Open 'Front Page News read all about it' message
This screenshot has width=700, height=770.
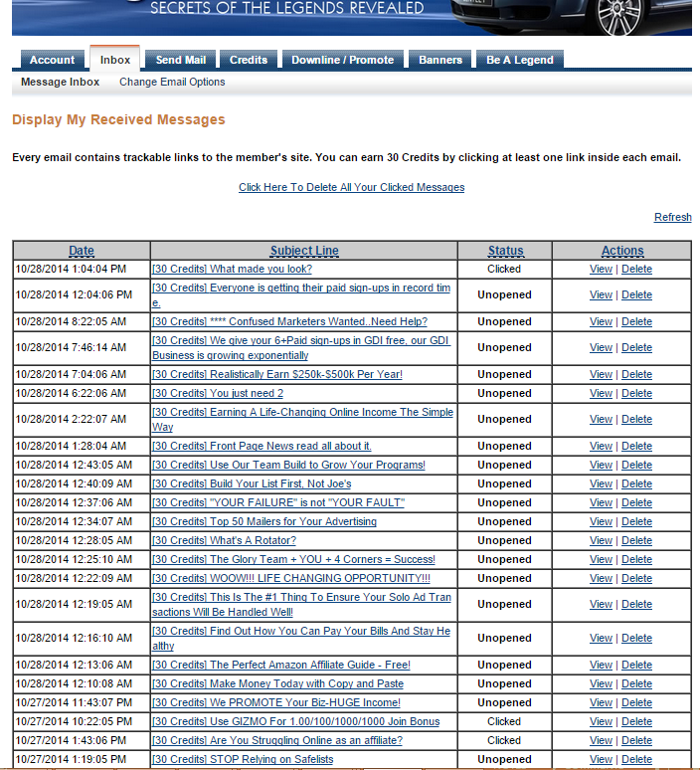(x=262, y=446)
